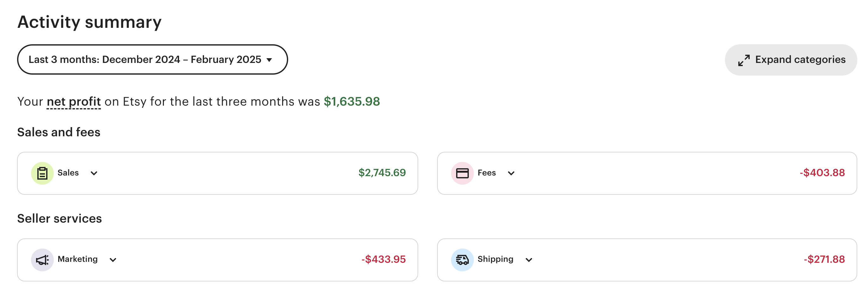Click the Sales clipboard icon
This screenshot has height=308, width=868.
coord(42,173)
